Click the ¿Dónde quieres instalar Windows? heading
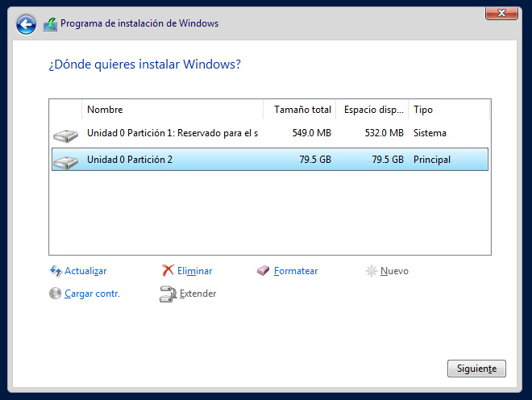 [145, 65]
